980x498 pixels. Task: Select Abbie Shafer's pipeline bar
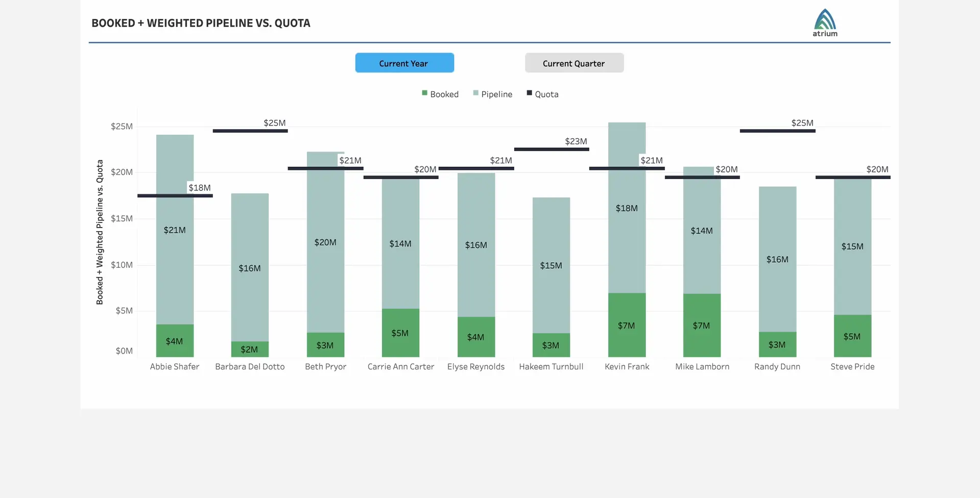175,230
